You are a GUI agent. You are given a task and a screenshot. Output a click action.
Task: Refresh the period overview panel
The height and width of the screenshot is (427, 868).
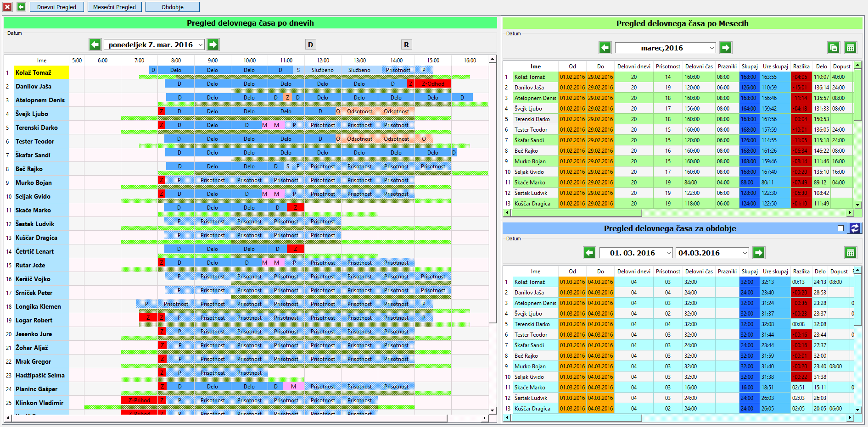[x=855, y=228]
